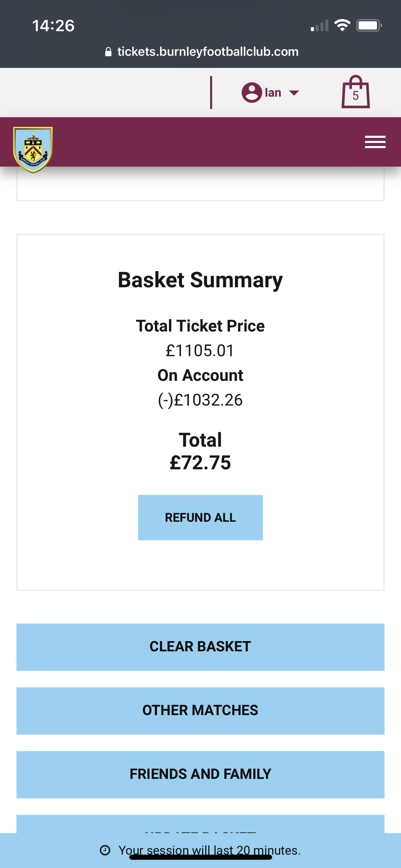Select OTHER MATCHES
This screenshot has width=401, height=868.
click(200, 711)
